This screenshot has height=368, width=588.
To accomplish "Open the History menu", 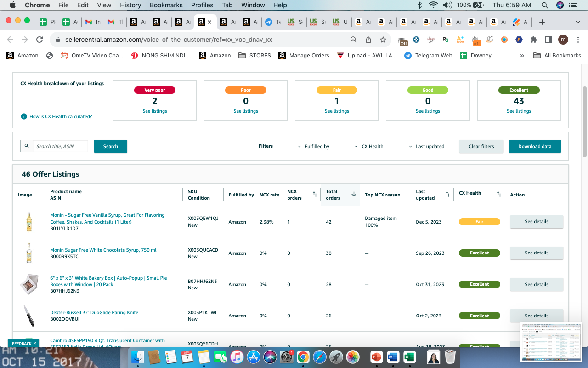I will point(130,5).
